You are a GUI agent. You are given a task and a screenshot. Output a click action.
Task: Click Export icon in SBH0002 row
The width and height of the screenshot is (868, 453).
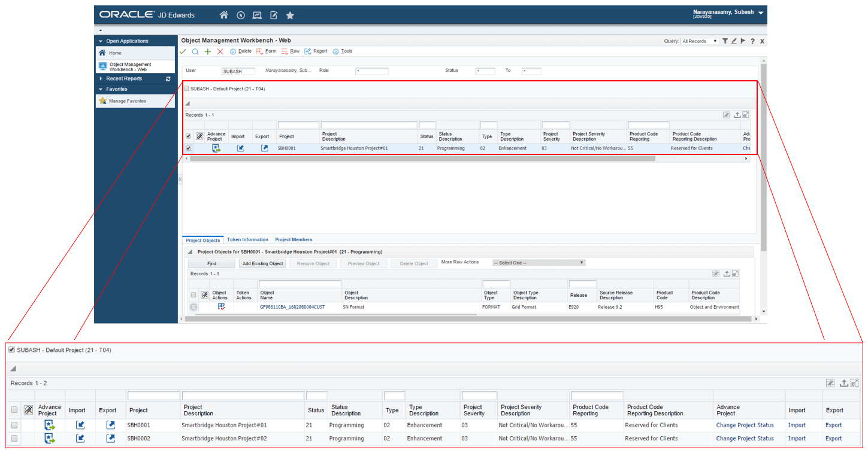110,439
